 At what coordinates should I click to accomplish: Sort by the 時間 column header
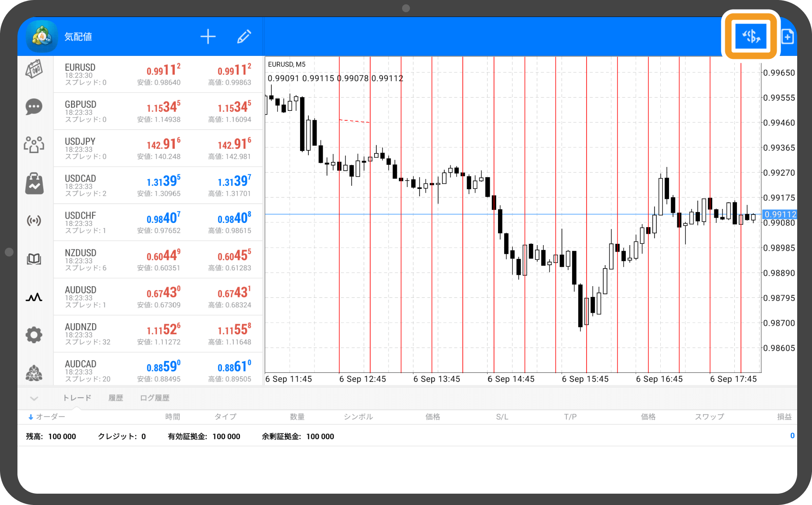click(173, 417)
